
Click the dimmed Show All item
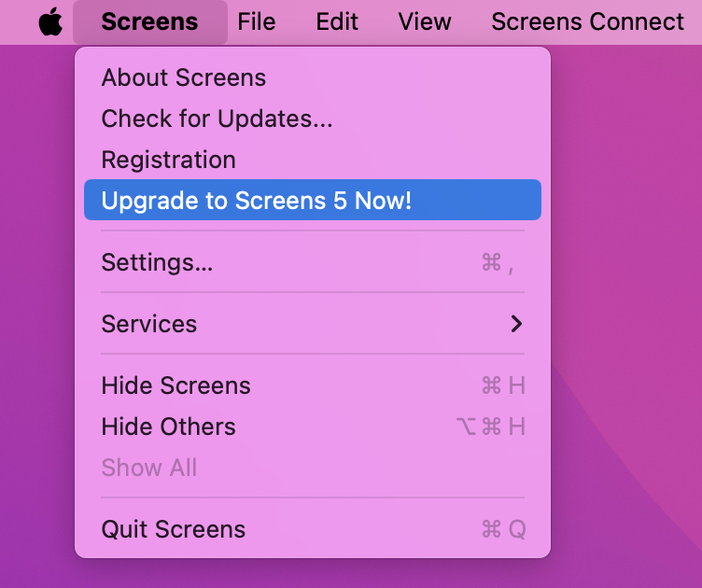pyautogui.click(x=149, y=468)
